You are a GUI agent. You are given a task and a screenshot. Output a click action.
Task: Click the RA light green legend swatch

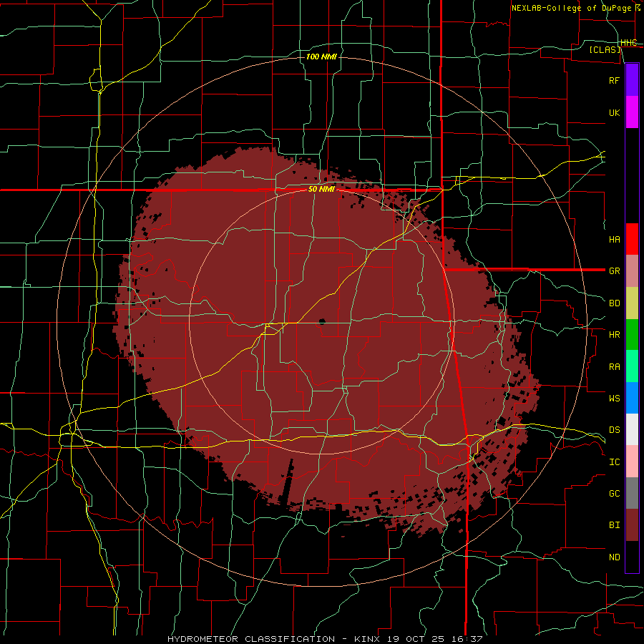pos(632,366)
